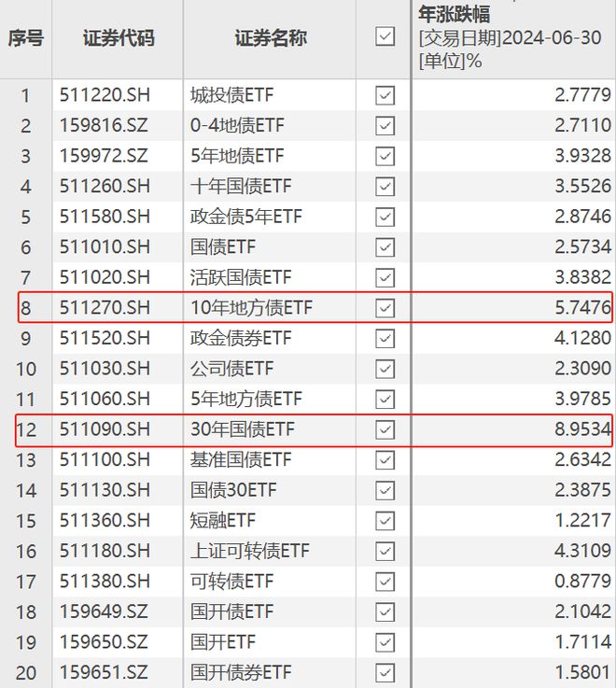The height and width of the screenshot is (688, 616).
Task: Select security code 511090.SH
Action: pyautogui.click(x=105, y=429)
